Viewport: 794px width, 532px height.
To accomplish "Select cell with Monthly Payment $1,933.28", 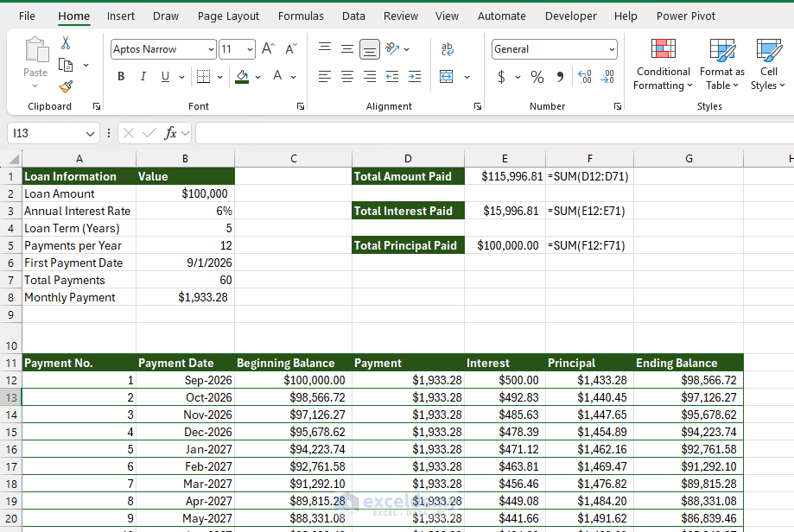I will pyautogui.click(x=186, y=297).
